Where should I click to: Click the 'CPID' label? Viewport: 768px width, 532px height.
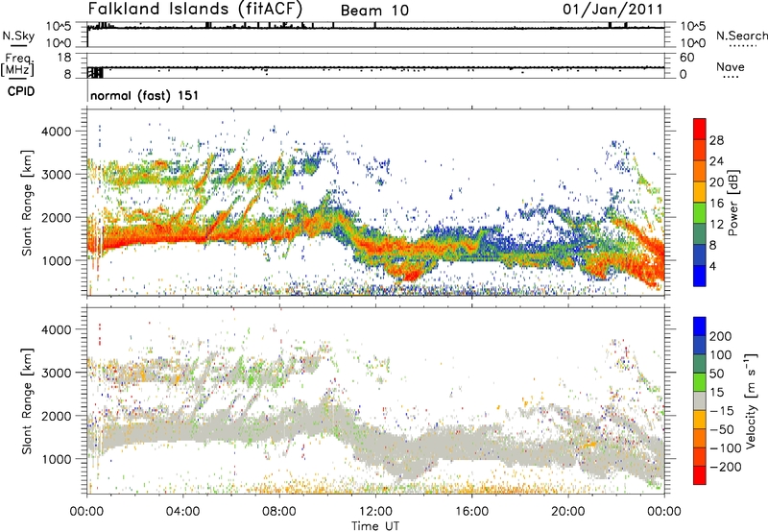point(21,91)
